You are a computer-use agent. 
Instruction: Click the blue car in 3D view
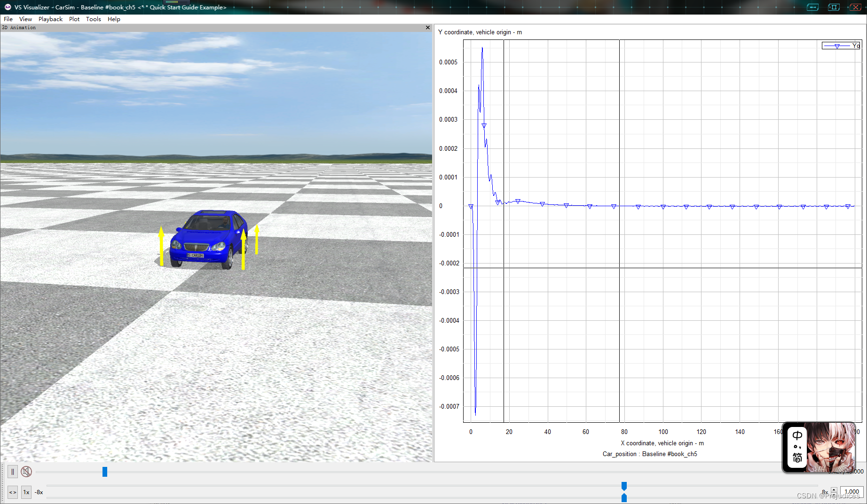pos(208,240)
